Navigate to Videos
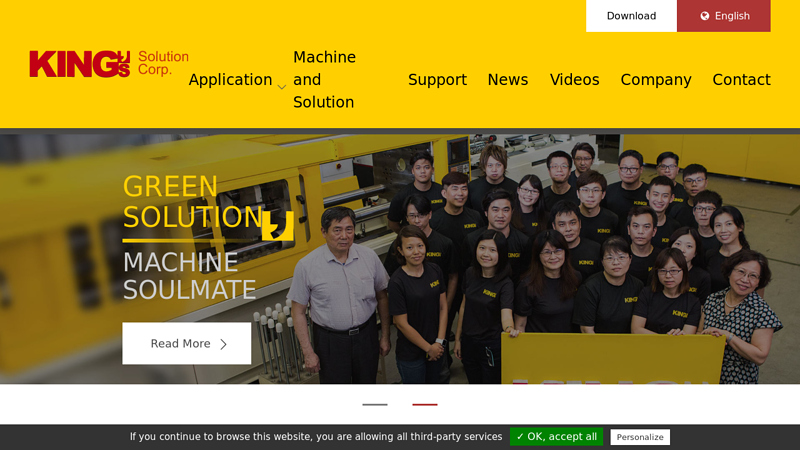Image resolution: width=800 pixels, height=450 pixels. (574, 80)
